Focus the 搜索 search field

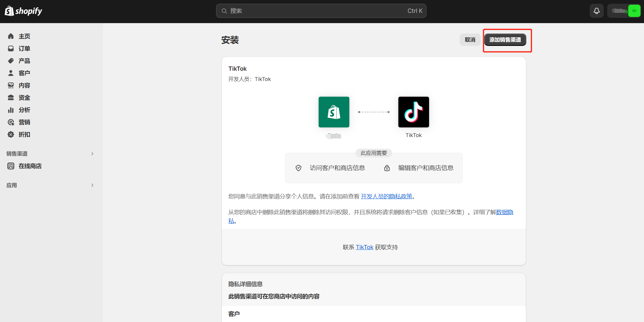tap(321, 11)
